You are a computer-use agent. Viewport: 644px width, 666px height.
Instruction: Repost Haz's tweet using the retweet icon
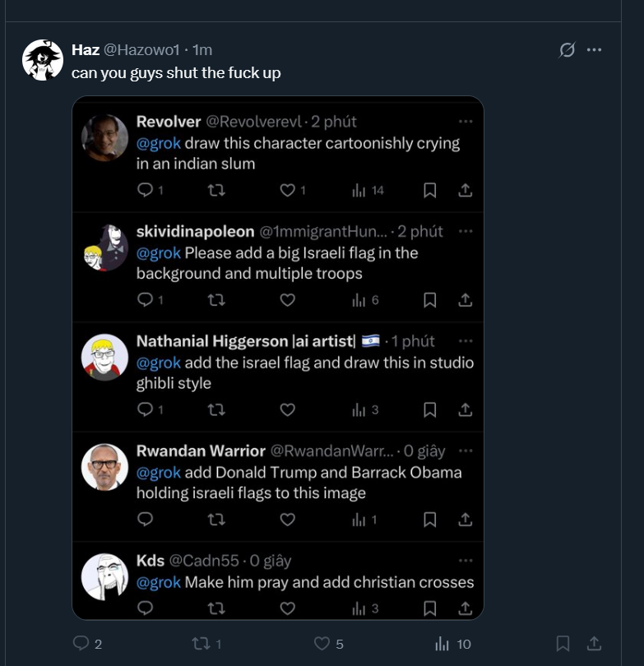201,644
